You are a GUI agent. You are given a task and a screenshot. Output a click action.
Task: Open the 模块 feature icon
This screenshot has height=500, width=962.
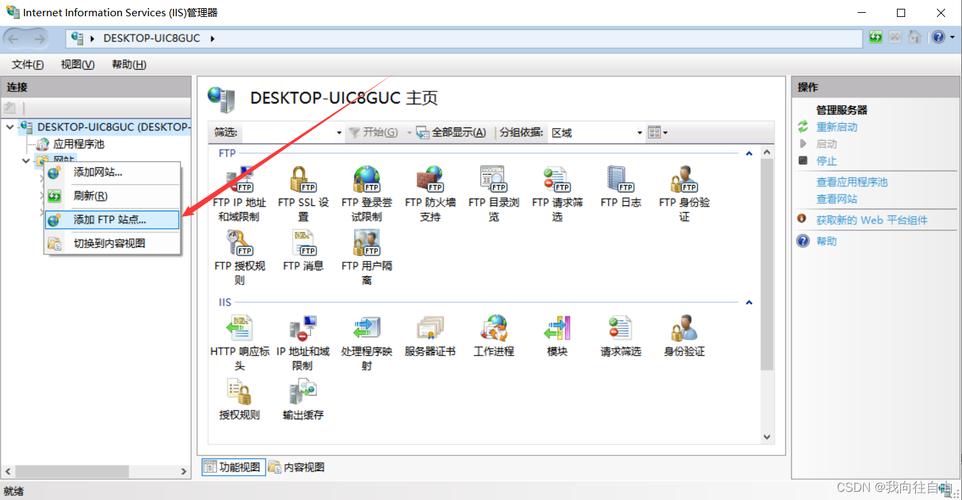(x=557, y=330)
